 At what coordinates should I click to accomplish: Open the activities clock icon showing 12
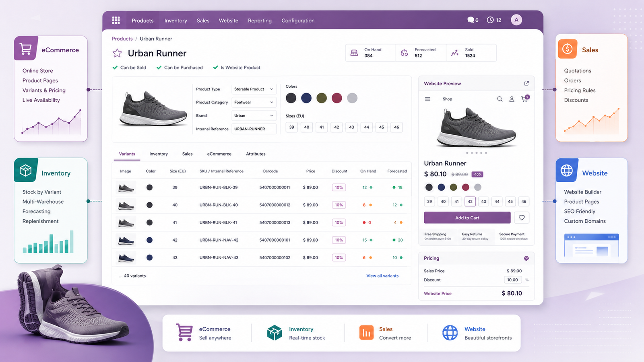(x=490, y=20)
